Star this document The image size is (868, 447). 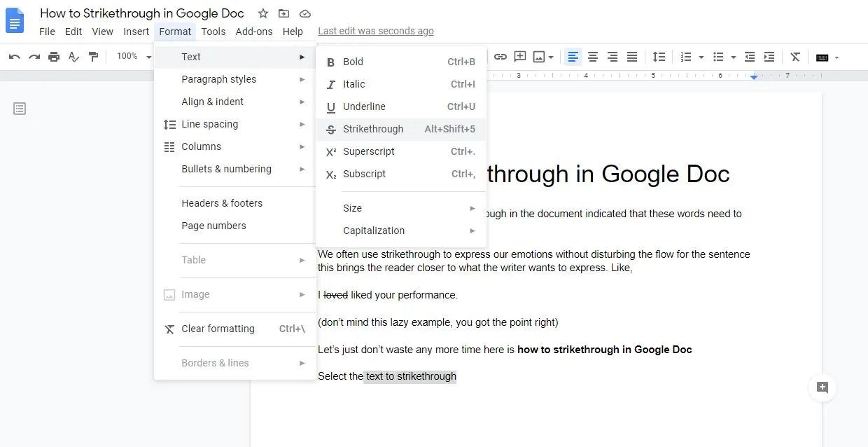coord(262,13)
